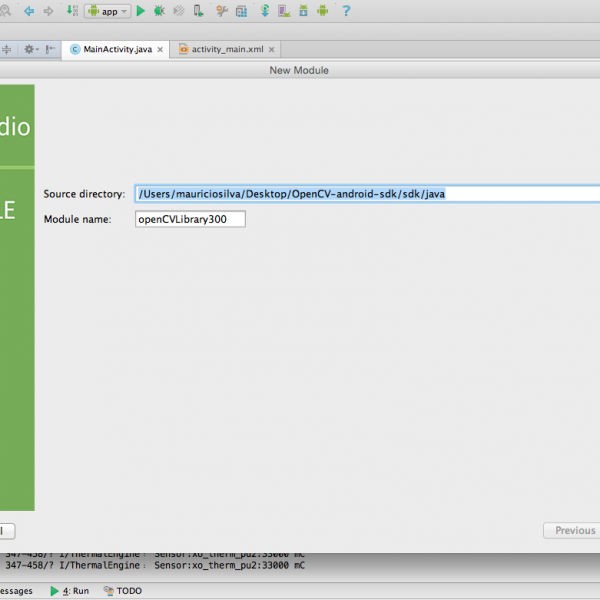Click the Module name field openCVLibrary300
Screen dimensions: 600x600
190,219
